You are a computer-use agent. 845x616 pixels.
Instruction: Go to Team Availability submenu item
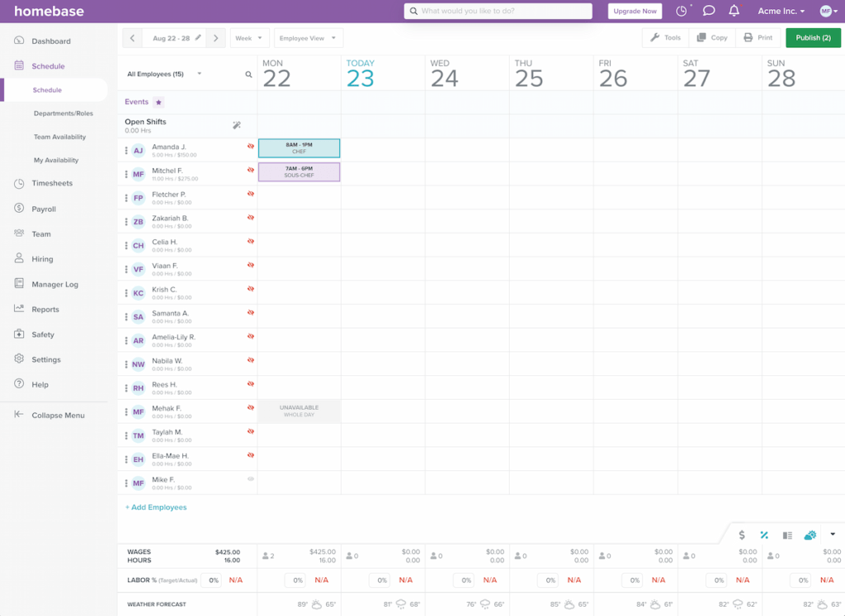click(59, 137)
